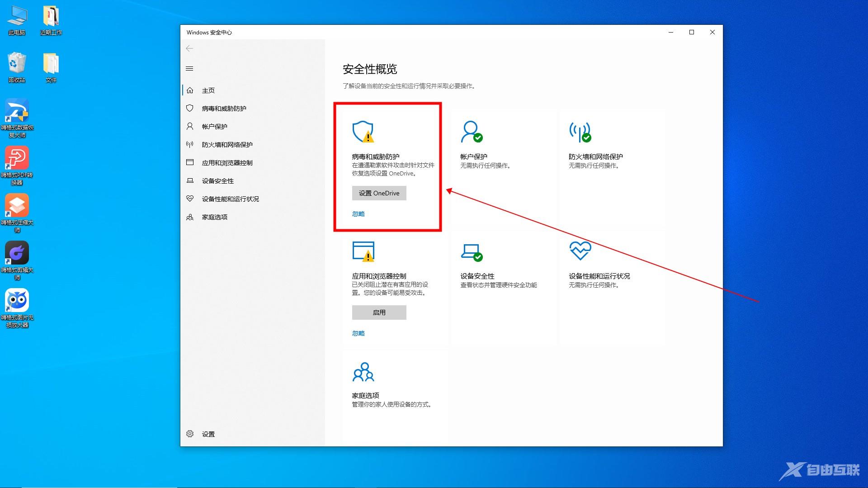The width and height of the screenshot is (868, 488).
Task: Click the 家庭选项 sidebar icon
Action: click(190, 217)
